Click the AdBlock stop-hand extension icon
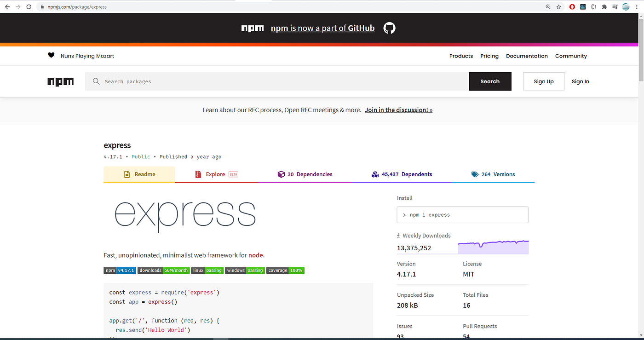This screenshot has height=340, width=644. pyautogui.click(x=572, y=6)
